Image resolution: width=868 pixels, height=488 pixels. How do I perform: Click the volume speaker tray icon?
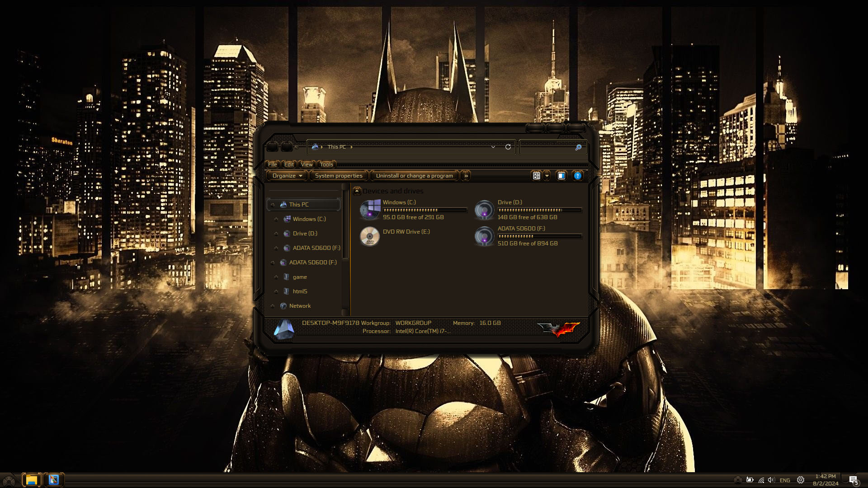(771, 480)
